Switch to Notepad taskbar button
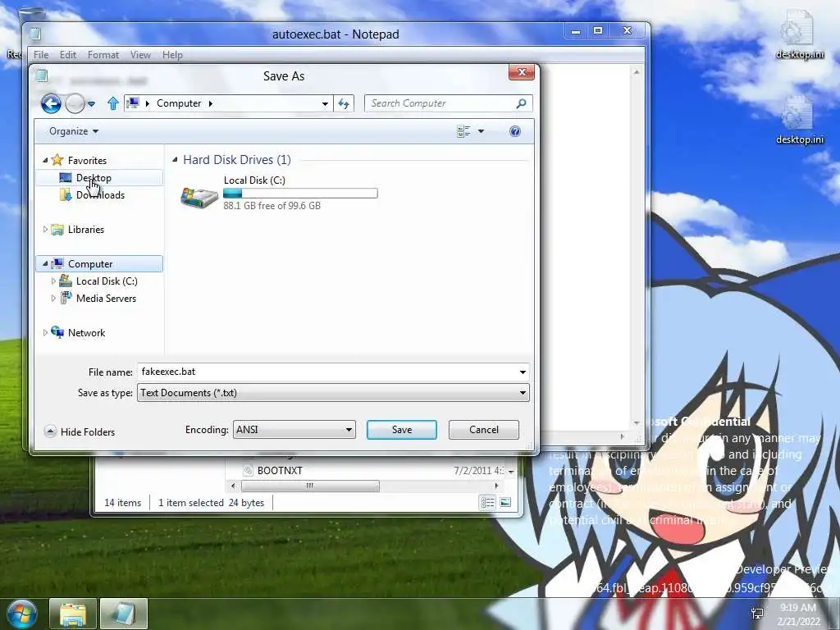This screenshot has height=630, width=840. coord(123,614)
